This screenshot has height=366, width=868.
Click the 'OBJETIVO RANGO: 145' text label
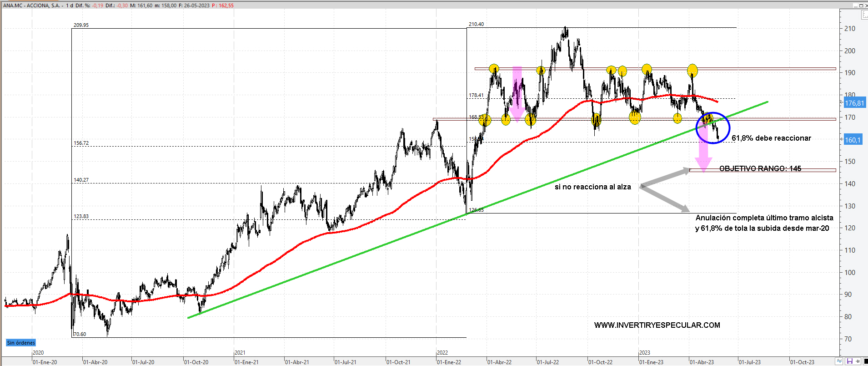click(760, 168)
